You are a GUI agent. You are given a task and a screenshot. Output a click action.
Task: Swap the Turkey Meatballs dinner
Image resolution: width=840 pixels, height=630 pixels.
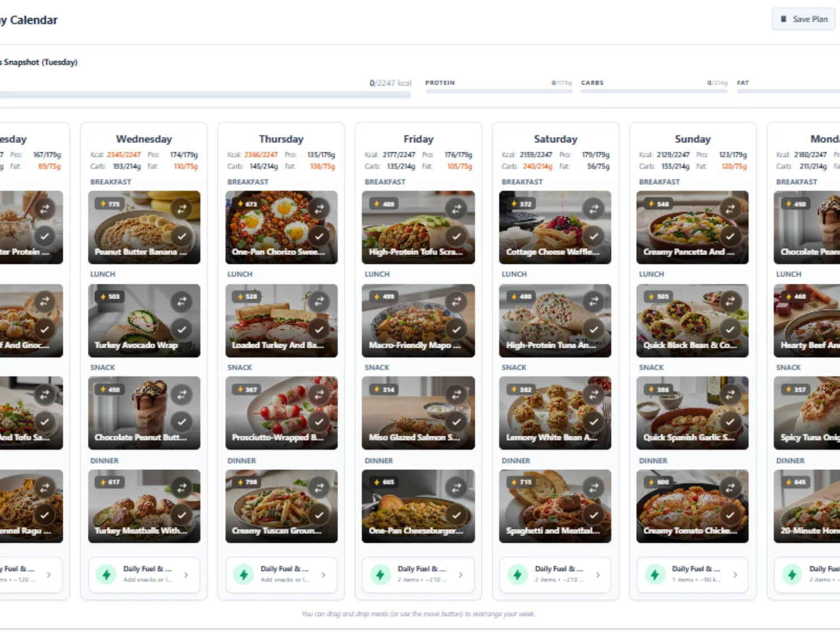[181, 487]
